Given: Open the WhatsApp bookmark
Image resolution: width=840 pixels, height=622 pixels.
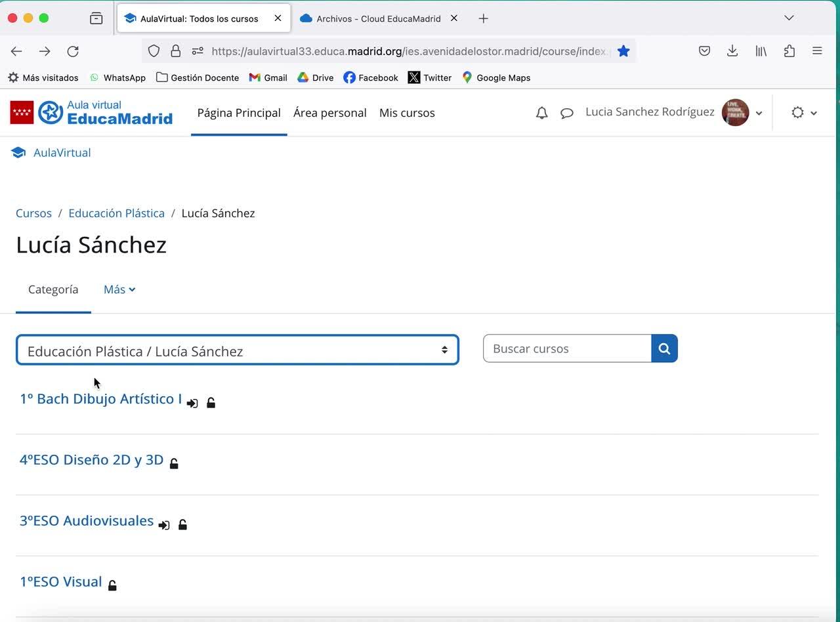Looking at the screenshot, I should pyautogui.click(x=117, y=77).
